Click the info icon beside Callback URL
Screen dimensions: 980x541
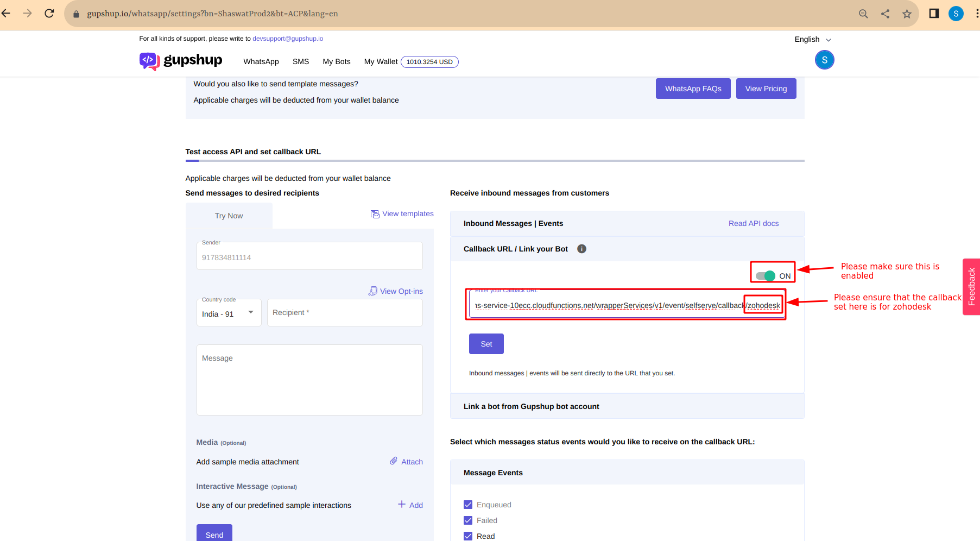581,249
